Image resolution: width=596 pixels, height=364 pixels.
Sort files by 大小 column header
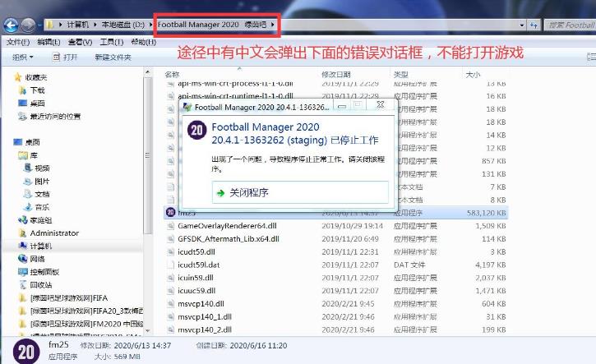[474, 74]
